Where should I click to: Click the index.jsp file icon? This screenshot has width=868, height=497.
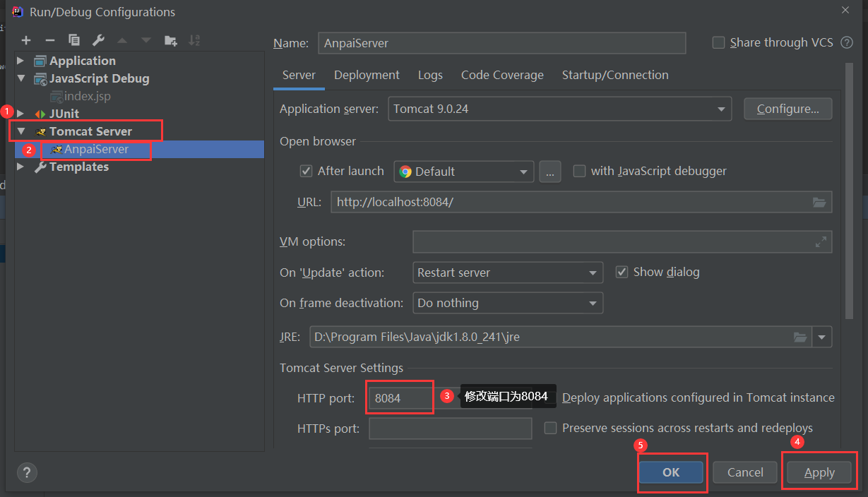pyautogui.click(x=57, y=96)
